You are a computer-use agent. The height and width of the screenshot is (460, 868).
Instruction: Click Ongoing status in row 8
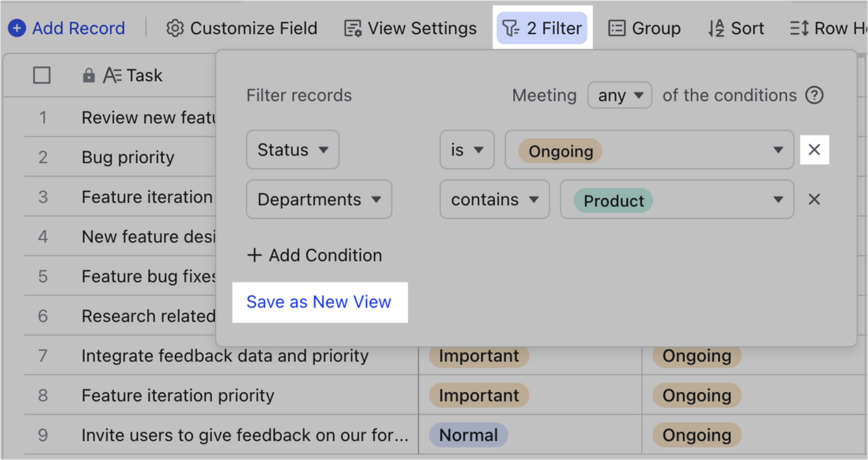coord(697,395)
